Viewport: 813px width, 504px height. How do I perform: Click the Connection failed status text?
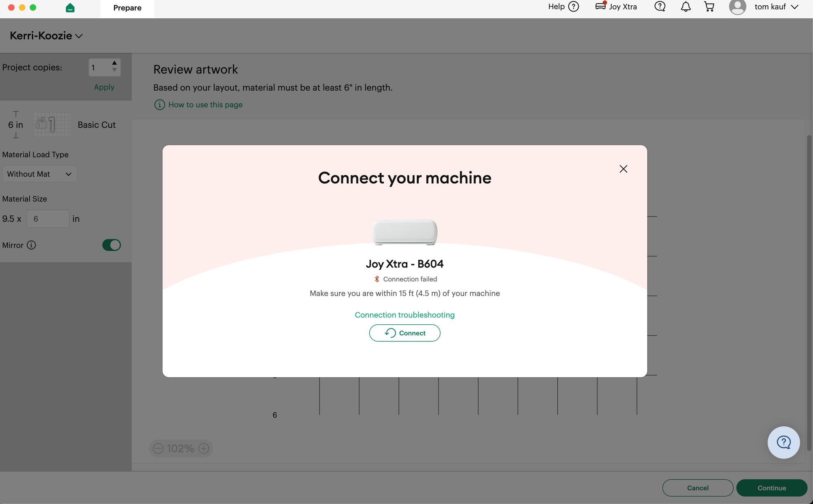coord(410,279)
